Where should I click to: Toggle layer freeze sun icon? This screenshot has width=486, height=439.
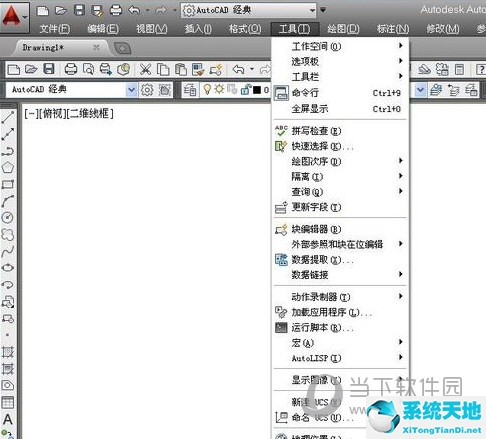pyautogui.click(x=219, y=89)
